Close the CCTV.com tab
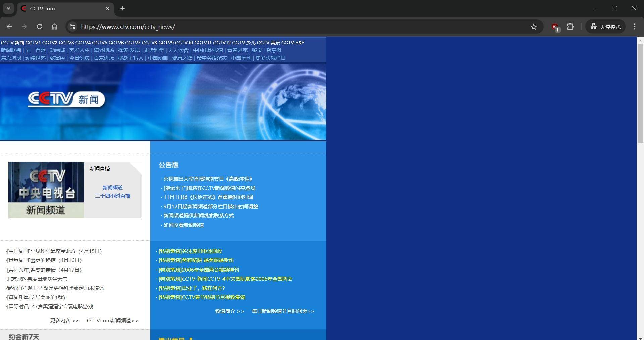644x340 pixels. click(107, 8)
